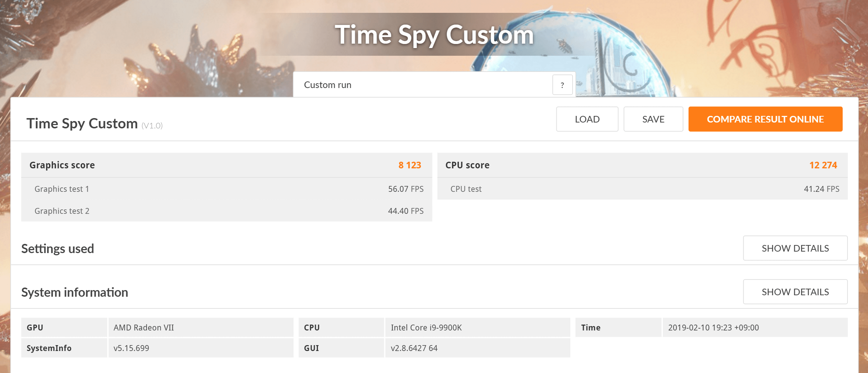Load a saved benchmark result
The height and width of the screenshot is (373, 868).
pos(587,119)
